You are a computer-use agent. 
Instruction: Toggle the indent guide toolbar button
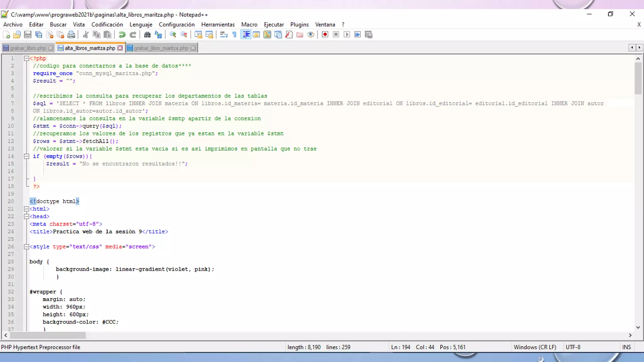pyautogui.click(x=246, y=35)
